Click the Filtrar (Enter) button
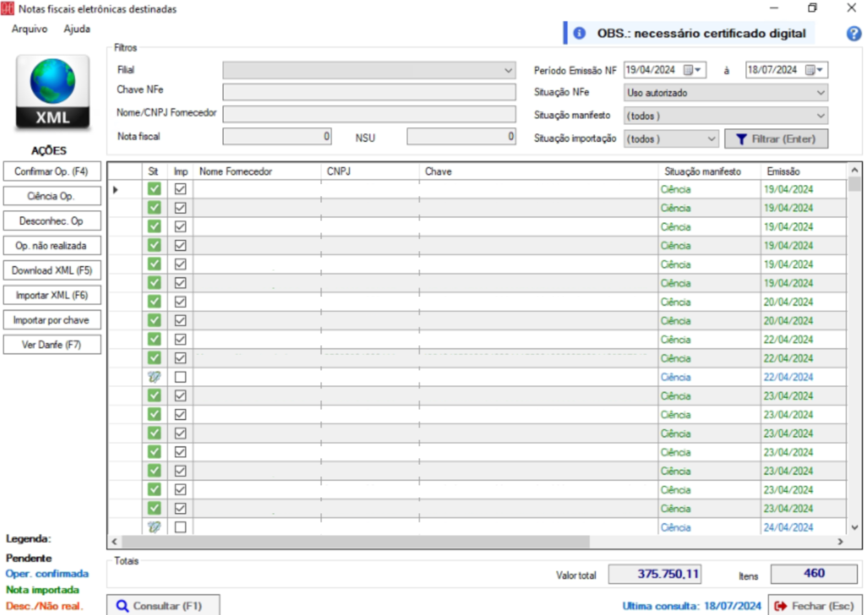Viewport: 868px width, 615px height. [776, 138]
